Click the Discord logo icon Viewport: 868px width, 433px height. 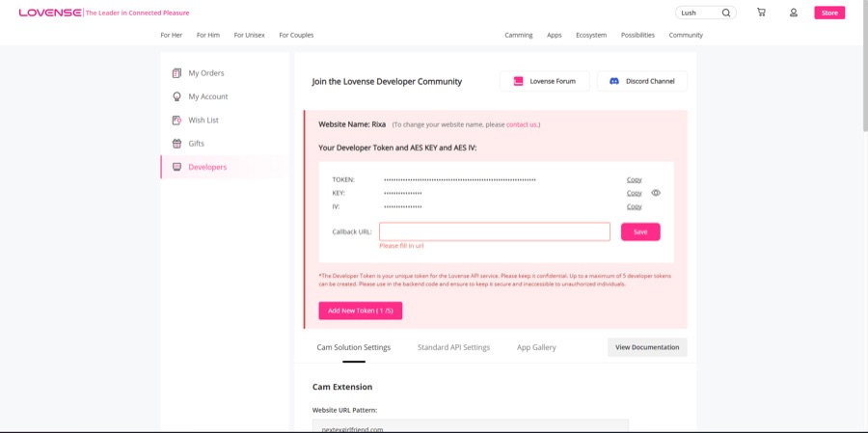[614, 81]
